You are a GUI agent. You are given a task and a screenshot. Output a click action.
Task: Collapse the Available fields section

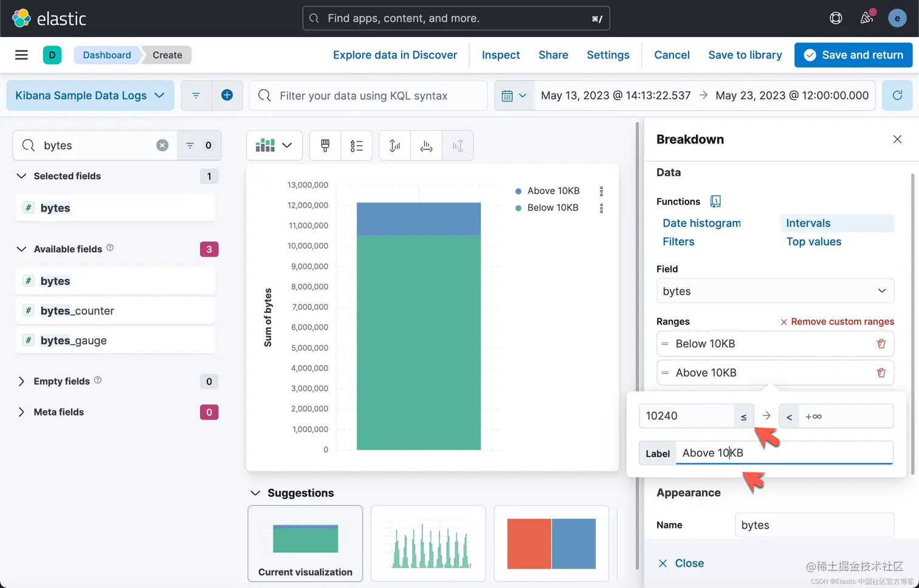21,249
